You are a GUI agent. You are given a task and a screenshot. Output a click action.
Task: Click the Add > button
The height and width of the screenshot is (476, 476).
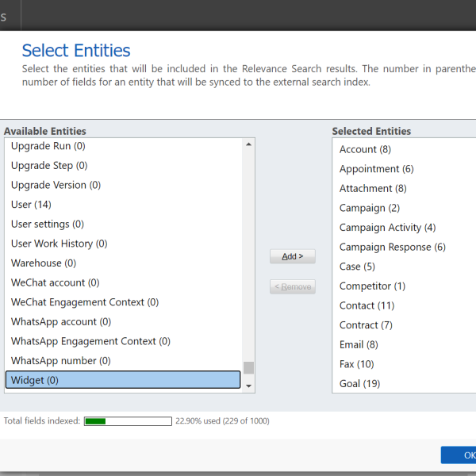click(x=292, y=256)
